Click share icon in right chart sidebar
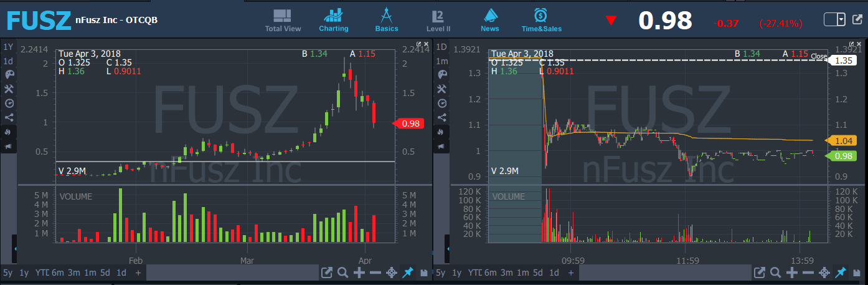Viewport: 868px width, 285px height. click(x=443, y=117)
